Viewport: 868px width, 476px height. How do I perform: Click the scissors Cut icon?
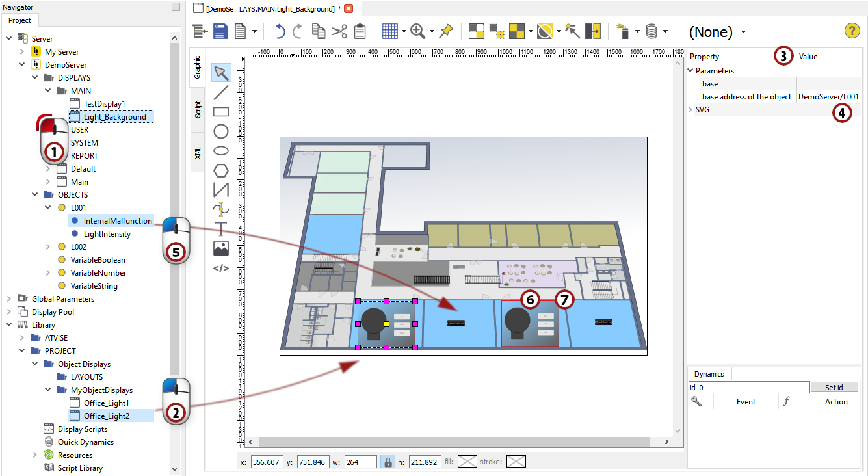[339, 31]
